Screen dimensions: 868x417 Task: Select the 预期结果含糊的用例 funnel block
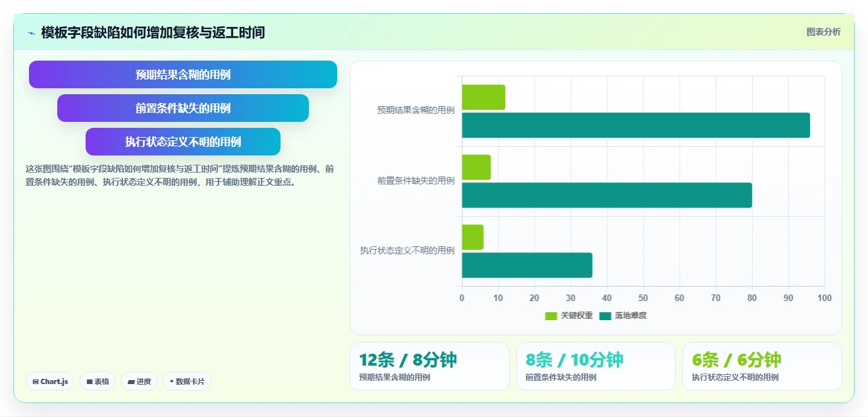[183, 74]
